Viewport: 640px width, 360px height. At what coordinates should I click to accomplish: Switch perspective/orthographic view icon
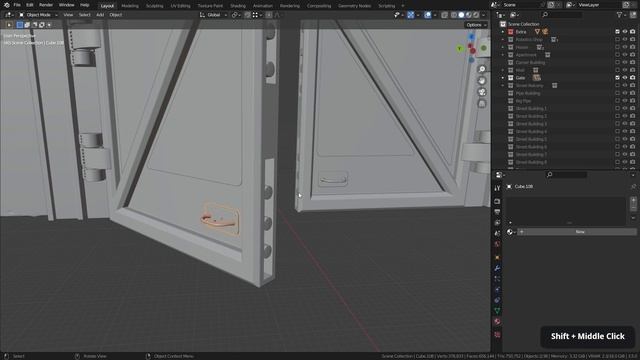point(482,103)
